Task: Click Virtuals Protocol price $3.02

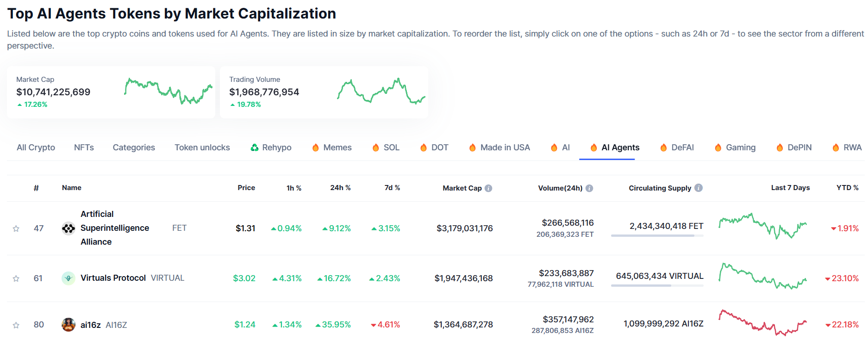Action: 244,278
